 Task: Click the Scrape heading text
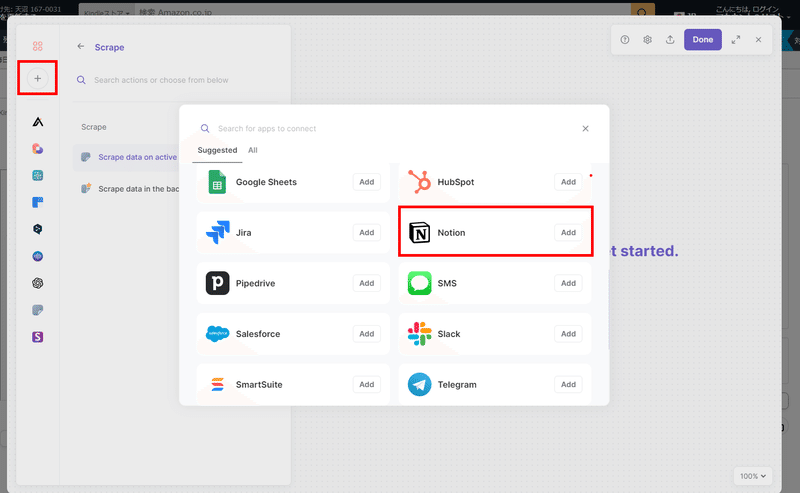[109, 47]
